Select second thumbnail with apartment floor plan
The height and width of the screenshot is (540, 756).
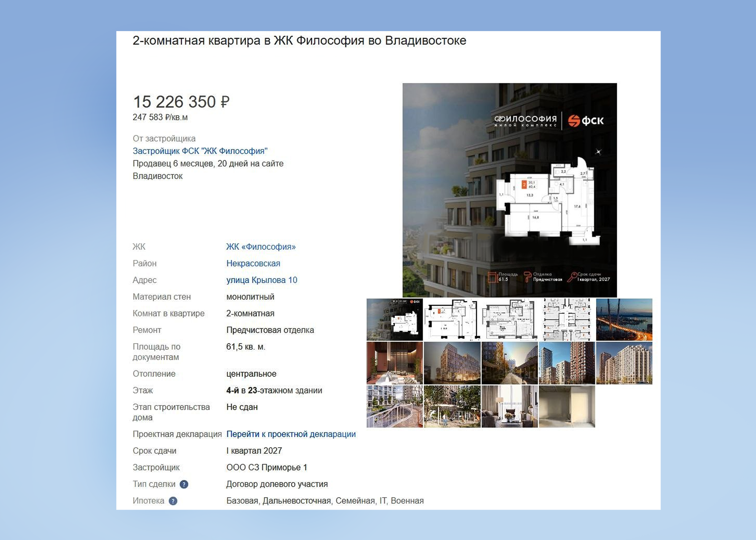pyautogui.click(x=452, y=319)
